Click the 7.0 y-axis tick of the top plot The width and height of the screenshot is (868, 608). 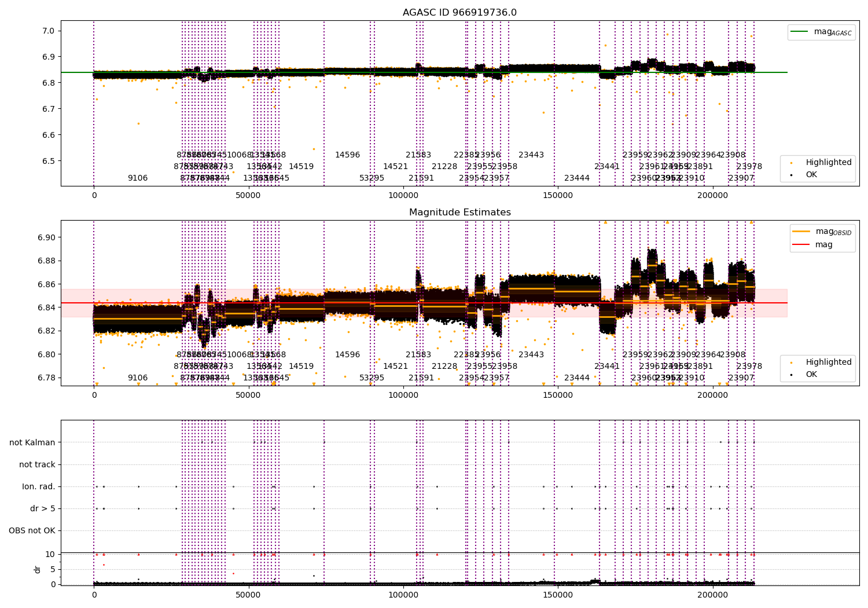49,31
